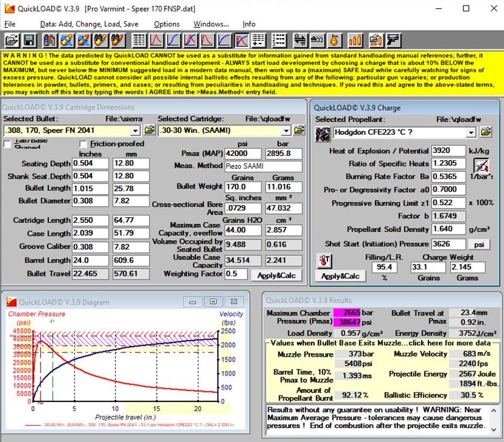
Task: Open the Options menu
Action: pos(166,24)
